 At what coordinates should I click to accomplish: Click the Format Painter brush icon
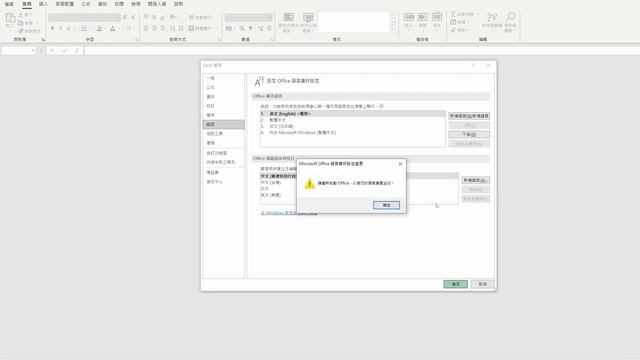pos(20,31)
